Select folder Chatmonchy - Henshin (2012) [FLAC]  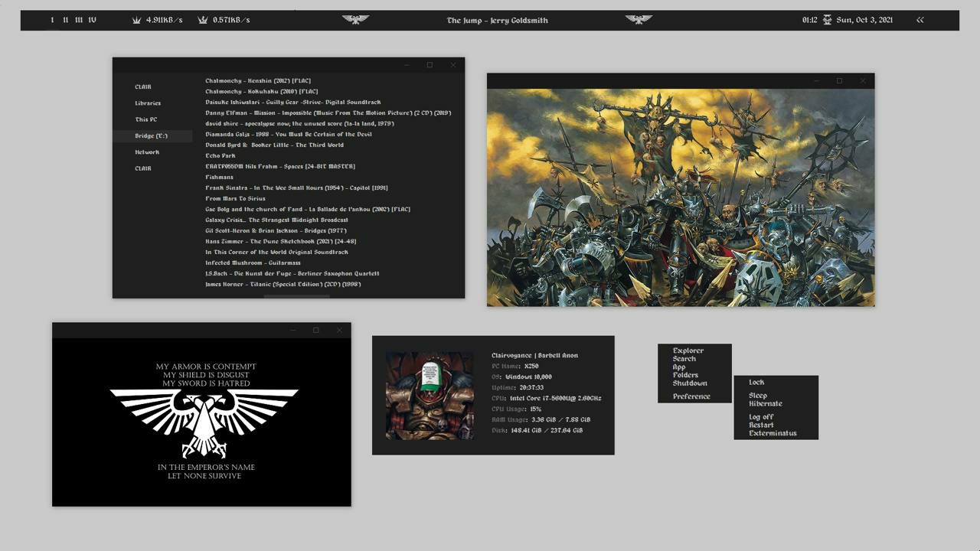point(258,80)
